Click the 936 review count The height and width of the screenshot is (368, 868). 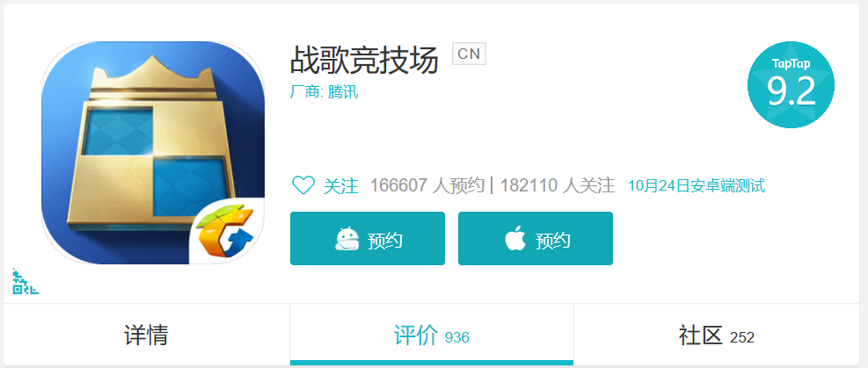[x=457, y=337]
